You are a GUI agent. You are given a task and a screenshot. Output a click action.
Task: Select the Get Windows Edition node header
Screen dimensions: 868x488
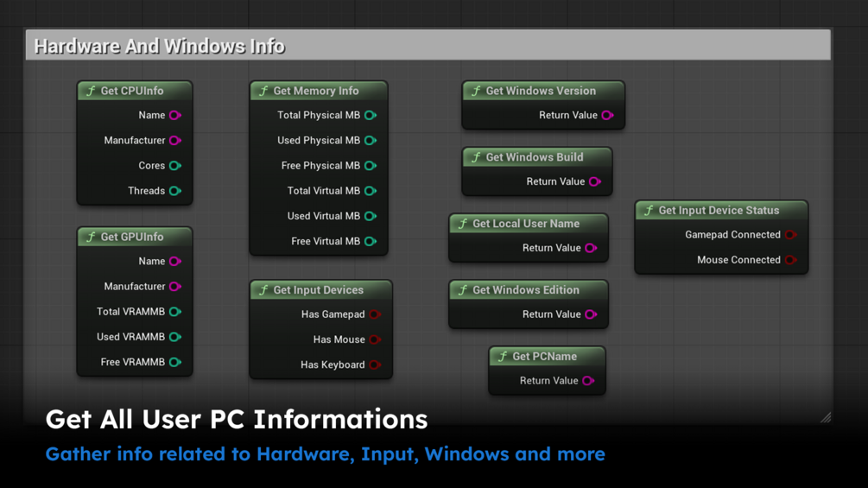tap(528, 290)
